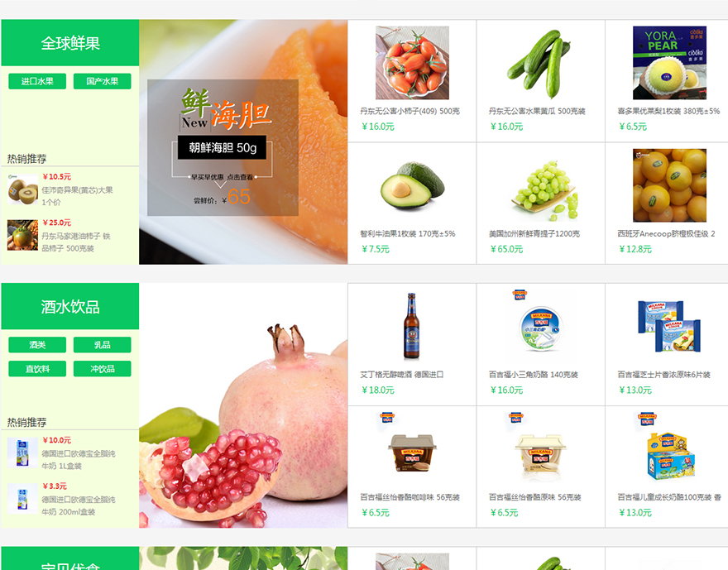Open 百吉福小三角奶酪 140克装 product link

[x=533, y=375]
